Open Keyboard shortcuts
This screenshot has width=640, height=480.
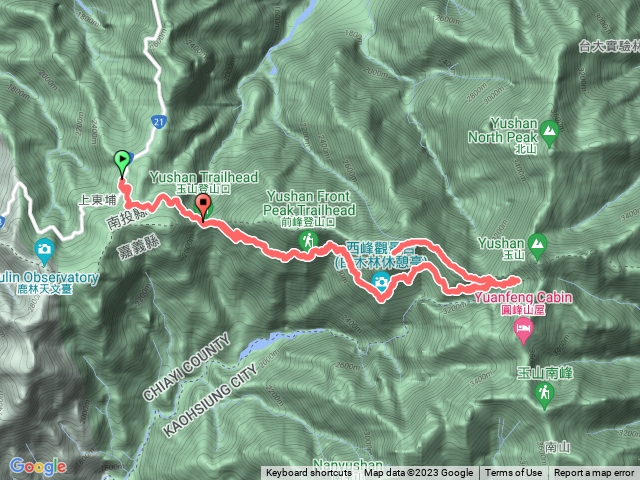309,473
